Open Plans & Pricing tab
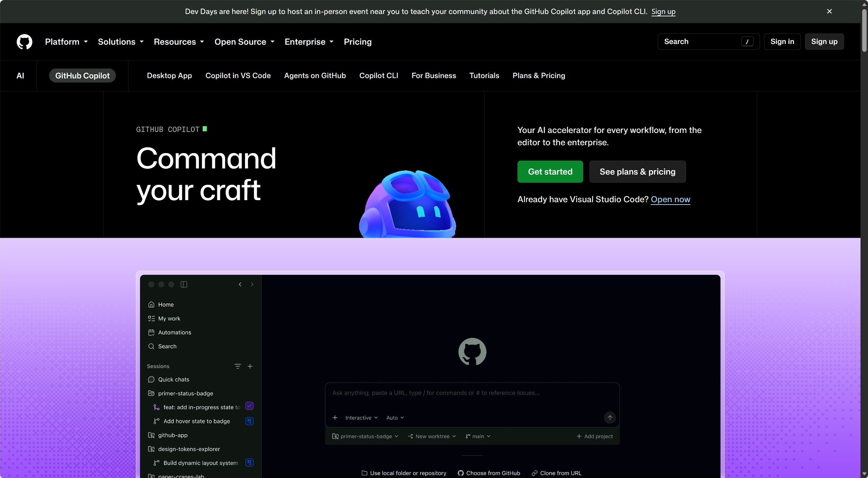The height and width of the screenshot is (478, 868). coord(539,76)
